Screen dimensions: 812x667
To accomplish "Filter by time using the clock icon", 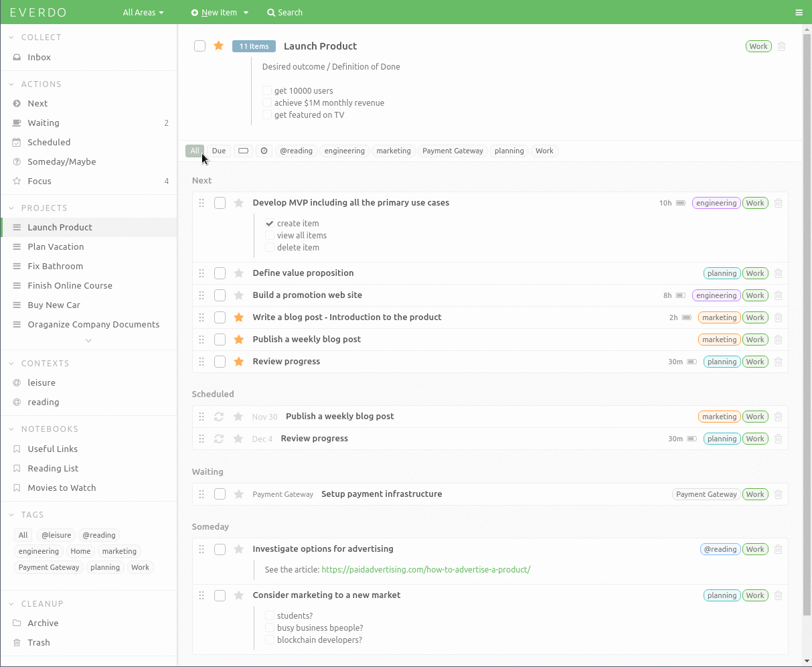I will tap(264, 151).
